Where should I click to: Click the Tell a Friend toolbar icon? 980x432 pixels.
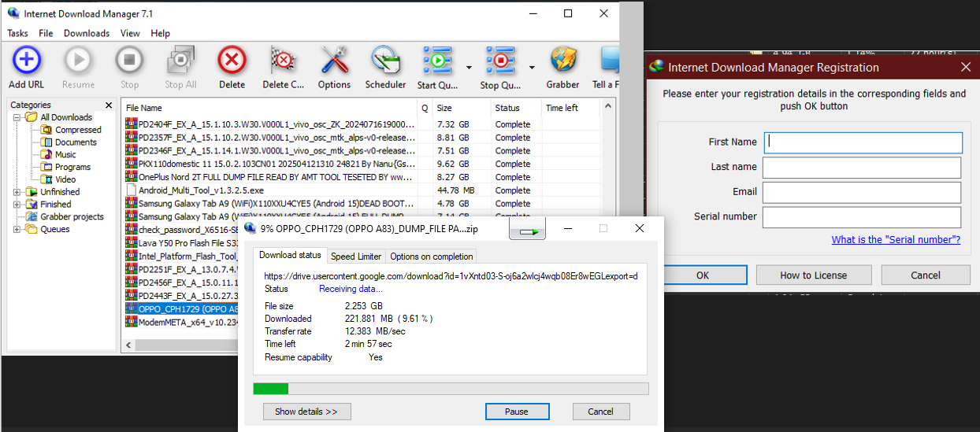point(610,60)
